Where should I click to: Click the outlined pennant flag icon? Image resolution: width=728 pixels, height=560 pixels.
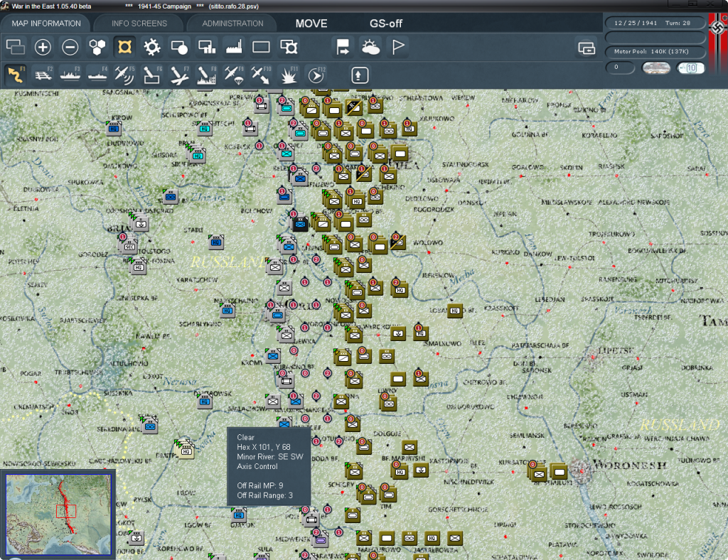point(398,47)
